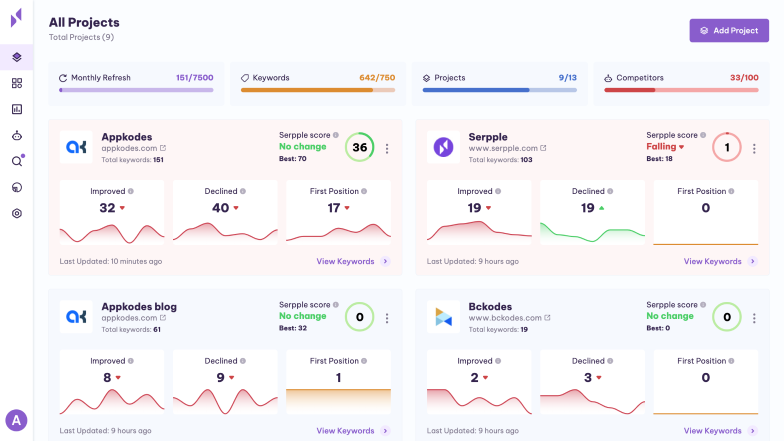Open Appkodes blog three-dot options menu
This screenshot has height=441, width=784.
tap(387, 318)
